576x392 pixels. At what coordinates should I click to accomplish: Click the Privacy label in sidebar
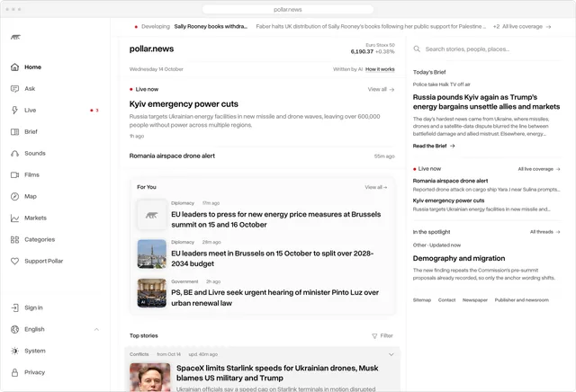tap(34, 372)
